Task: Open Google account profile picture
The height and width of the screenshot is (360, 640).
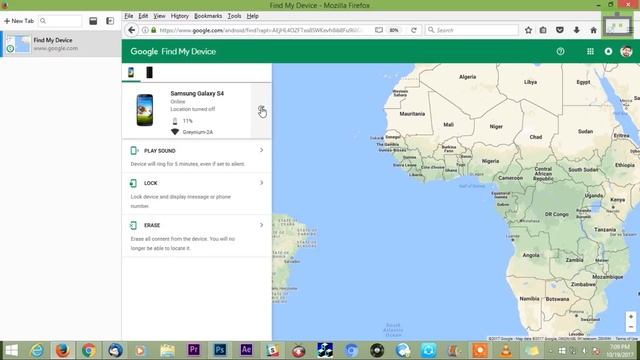Action: coord(626,51)
